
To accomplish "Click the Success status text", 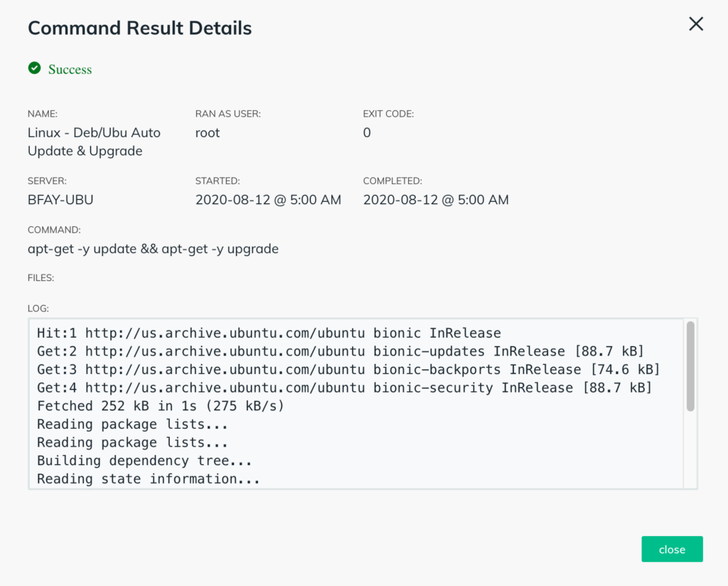I will [x=70, y=70].
